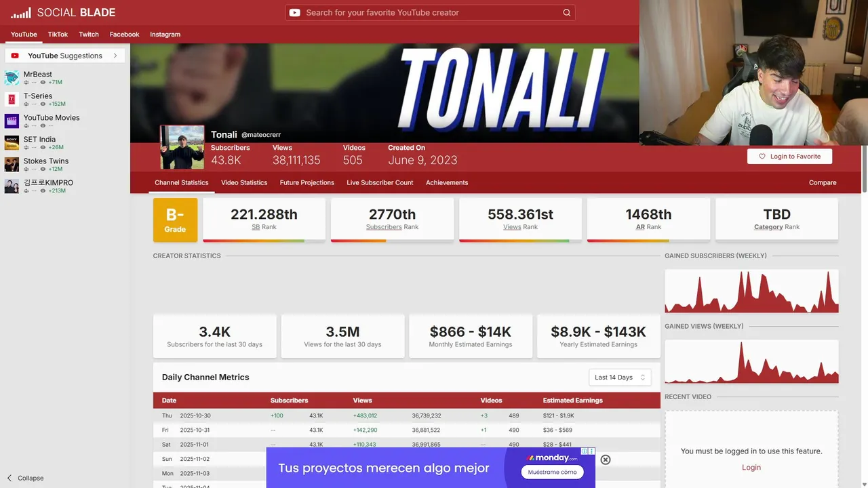Viewport: 868px width, 488px height.
Task: Click the $8.9K - $143K yearly earnings card
Action: [x=599, y=336]
